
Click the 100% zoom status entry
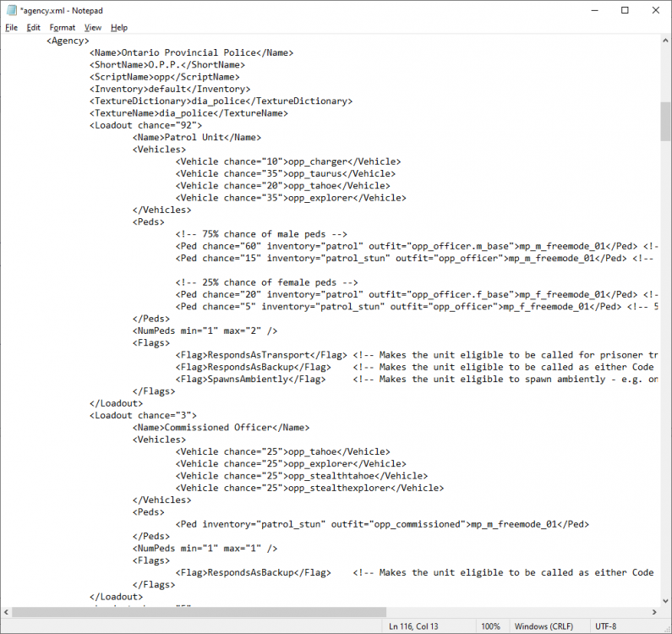coord(491,626)
